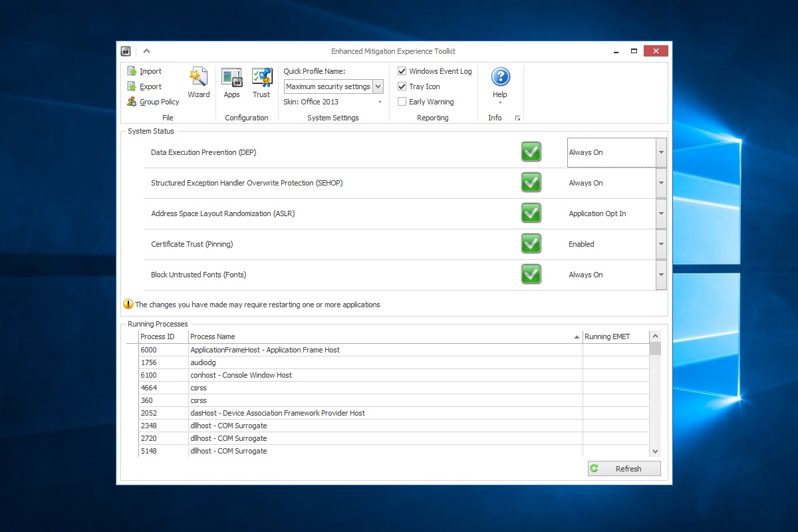Open the Quick Profile Name dropdown
This screenshot has width=798, height=532.
click(x=378, y=86)
